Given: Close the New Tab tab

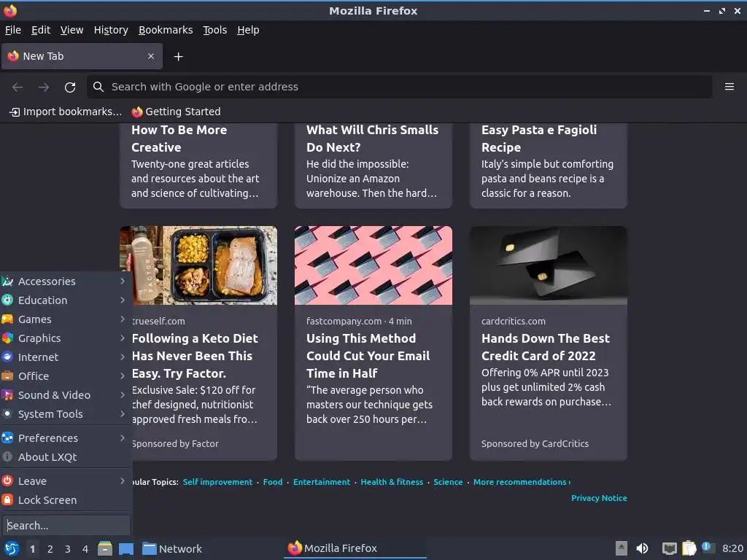Looking at the screenshot, I should coord(151,56).
